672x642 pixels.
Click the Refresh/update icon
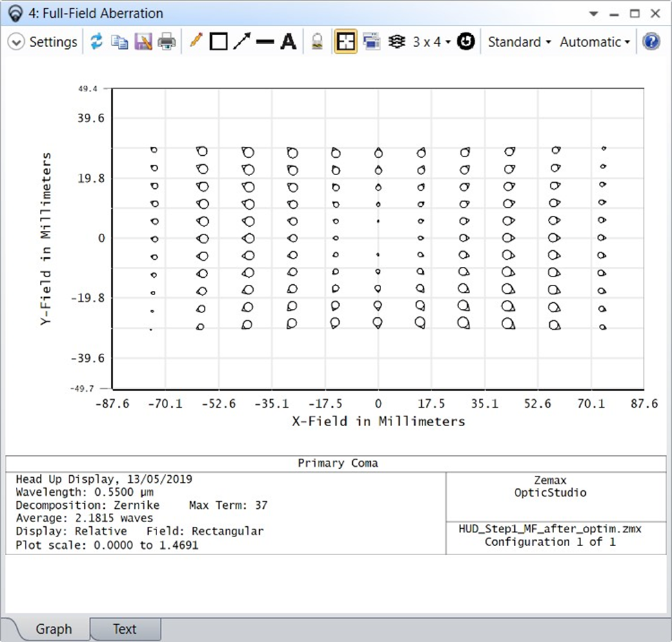(x=96, y=42)
